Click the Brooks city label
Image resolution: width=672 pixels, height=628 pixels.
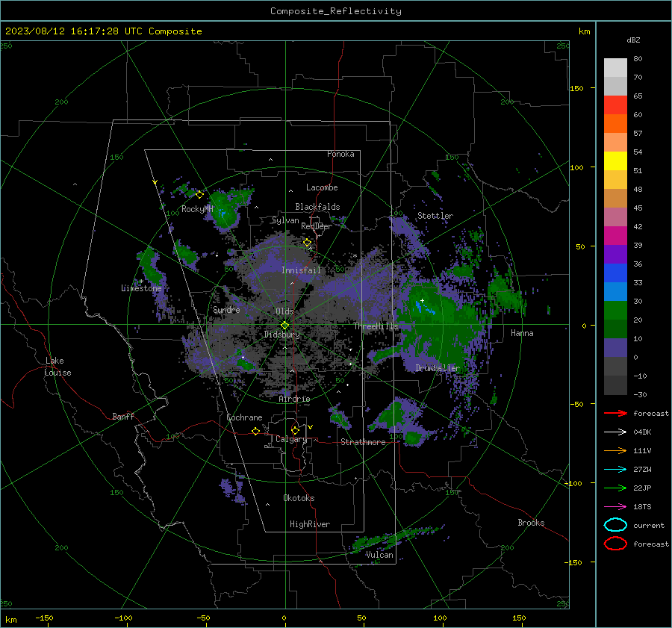point(531,523)
